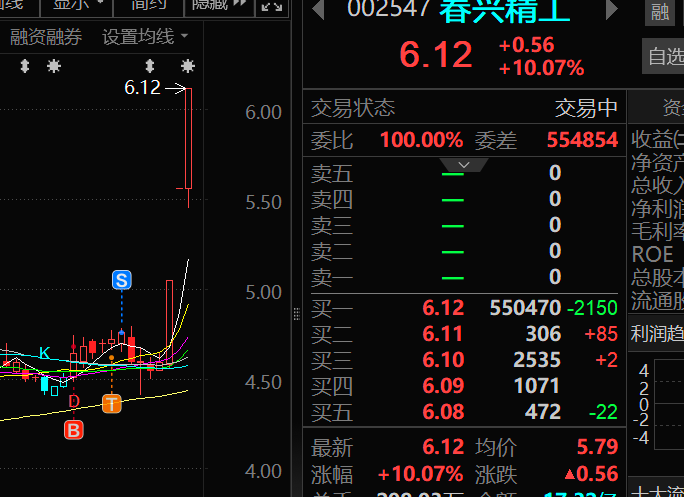Click 买五 price 6.08
The height and width of the screenshot is (497, 684).
(x=443, y=412)
